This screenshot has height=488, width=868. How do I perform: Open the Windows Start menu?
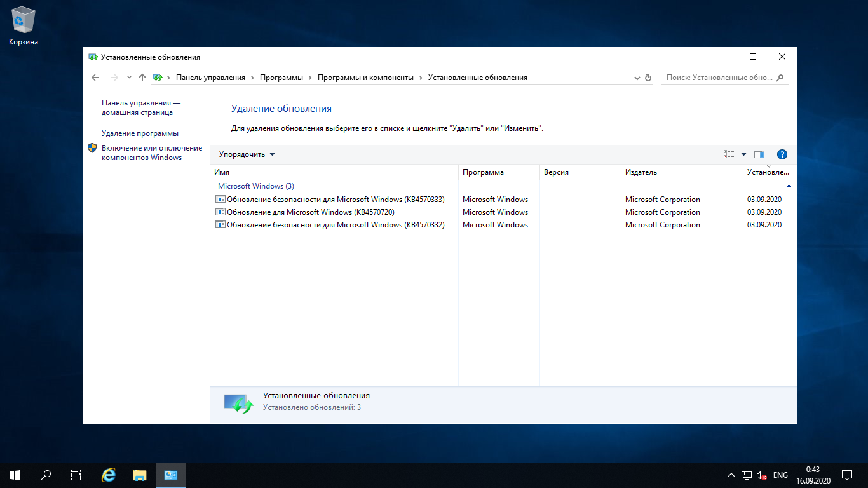[x=15, y=475]
